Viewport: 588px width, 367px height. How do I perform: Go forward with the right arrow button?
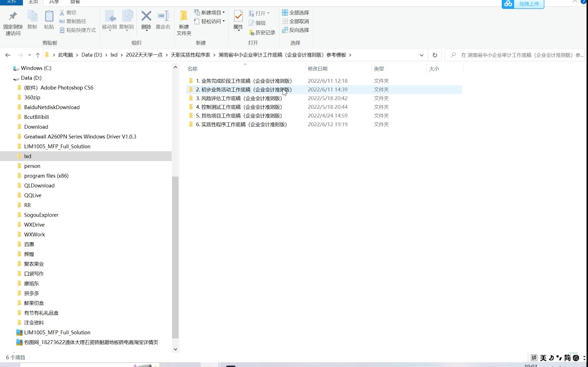tap(20, 55)
